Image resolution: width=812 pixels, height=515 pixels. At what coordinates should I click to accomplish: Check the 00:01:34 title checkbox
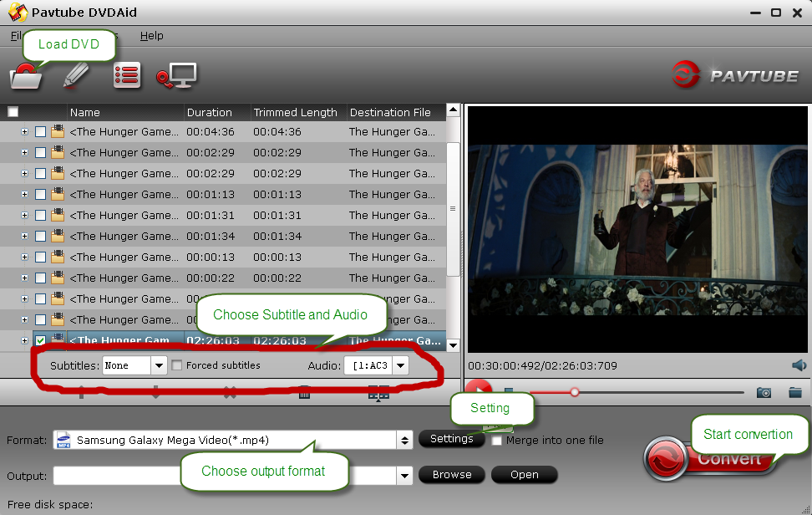(x=40, y=237)
